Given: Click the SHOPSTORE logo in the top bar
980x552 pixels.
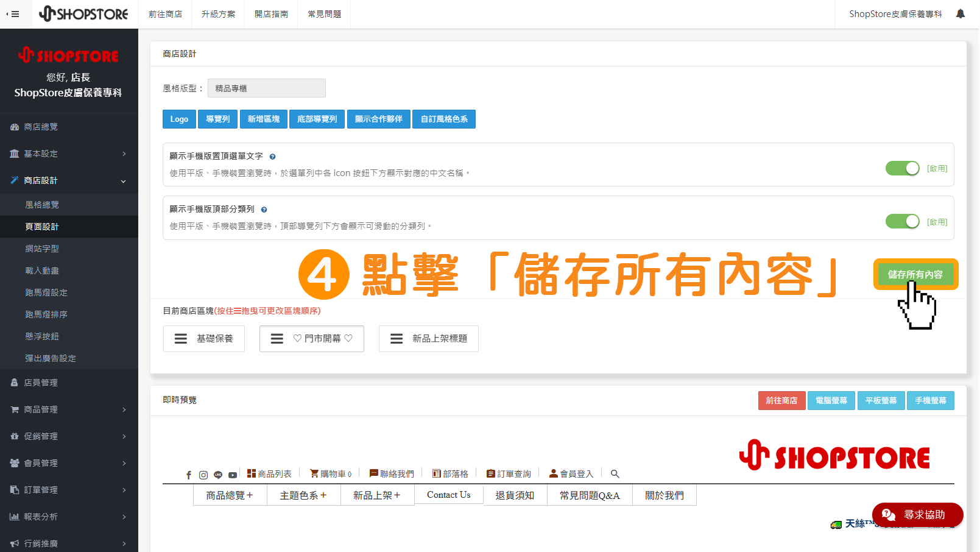Looking at the screenshot, I should 83,13.
